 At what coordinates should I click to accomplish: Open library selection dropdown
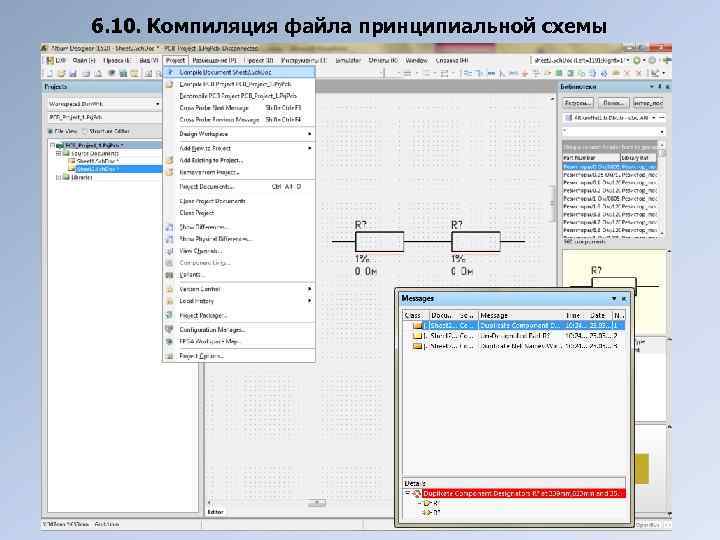pos(654,118)
